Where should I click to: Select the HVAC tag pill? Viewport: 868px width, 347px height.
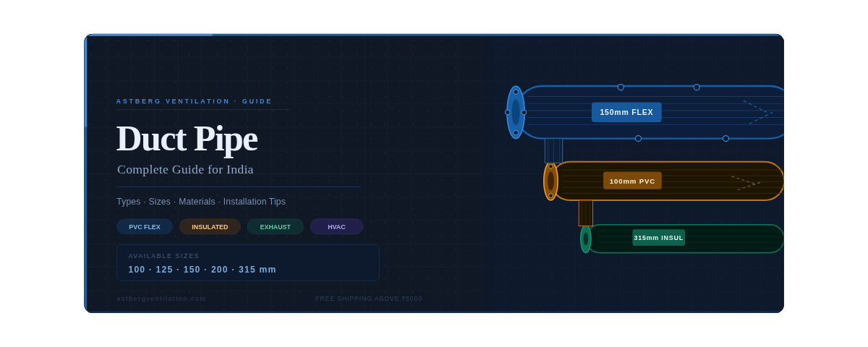click(336, 227)
